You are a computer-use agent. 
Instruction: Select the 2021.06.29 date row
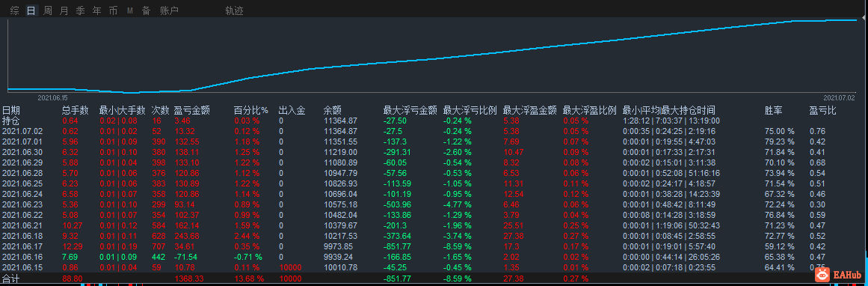[x=434, y=162]
